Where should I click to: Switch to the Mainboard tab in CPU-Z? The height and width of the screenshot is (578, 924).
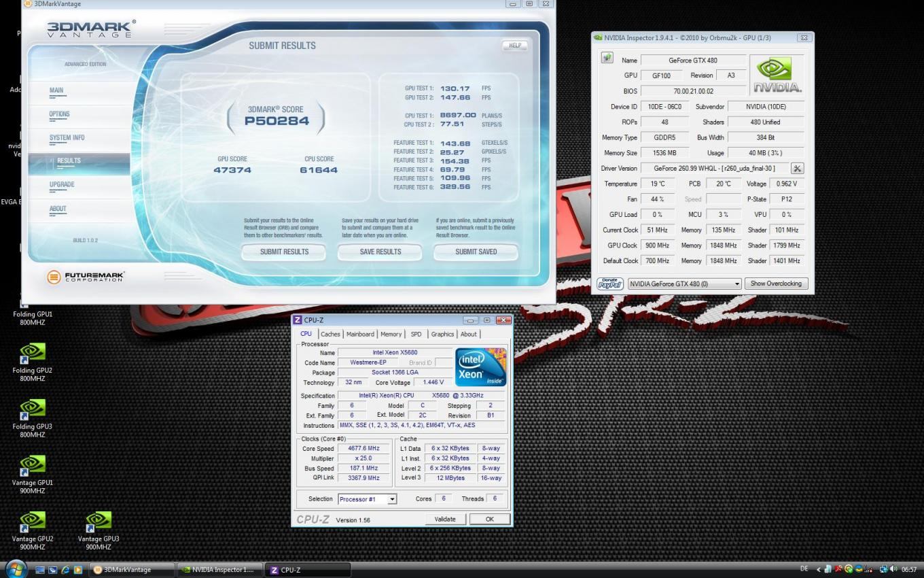coord(360,334)
